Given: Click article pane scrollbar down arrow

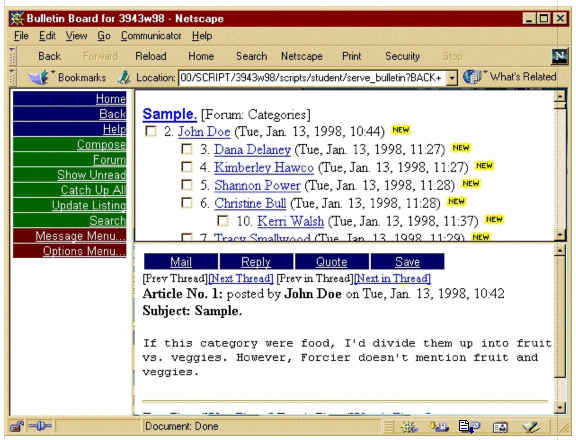Looking at the screenshot, I should pos(560,407).
